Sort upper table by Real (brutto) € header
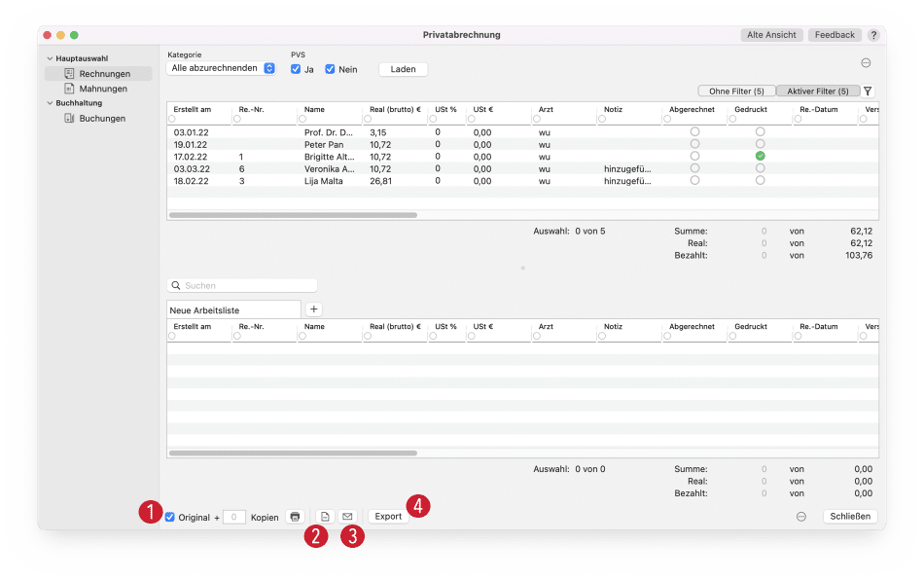The width and height of the screenshot is (924, 580). click(395, 110)
